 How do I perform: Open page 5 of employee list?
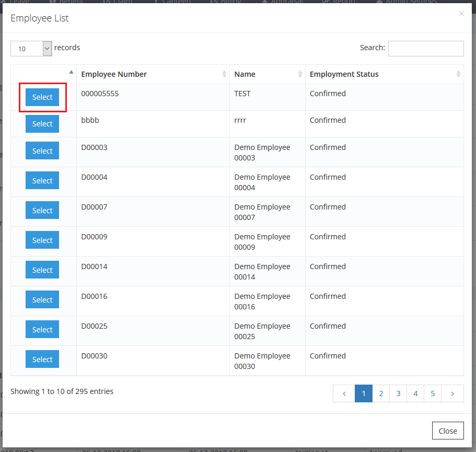(x=433, y=393)
